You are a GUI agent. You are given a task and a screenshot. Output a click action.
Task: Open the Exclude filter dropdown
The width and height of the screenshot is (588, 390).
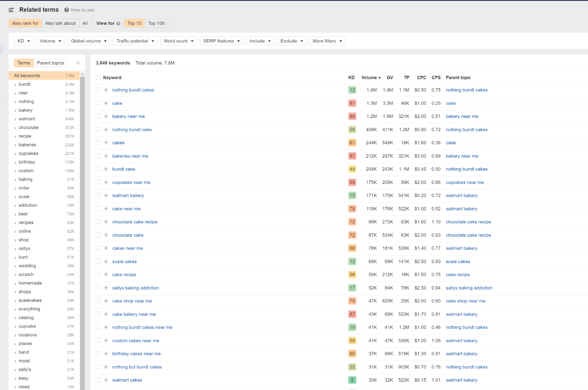pyautogui.click(x=292, y=41)
